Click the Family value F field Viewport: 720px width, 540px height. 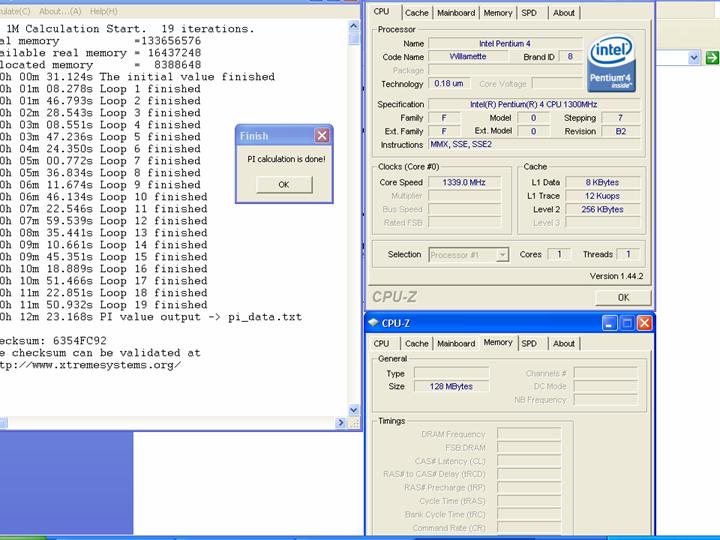click(444, 118)
